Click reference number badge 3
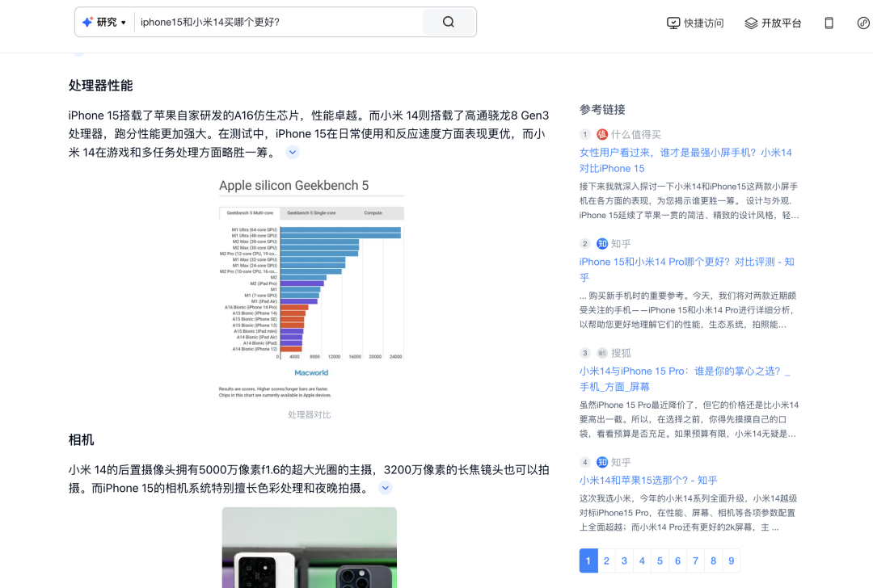 coord(584,353)
